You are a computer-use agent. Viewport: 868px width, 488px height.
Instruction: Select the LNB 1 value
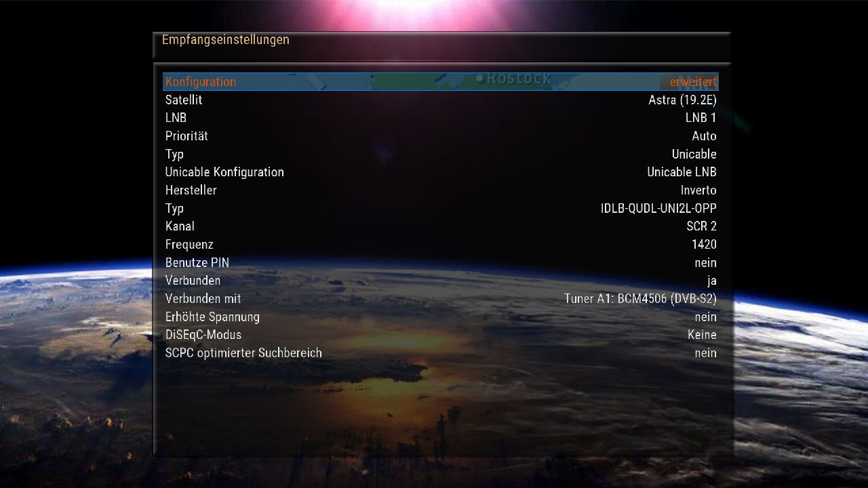pyautogui.click(x=700, y=118)
